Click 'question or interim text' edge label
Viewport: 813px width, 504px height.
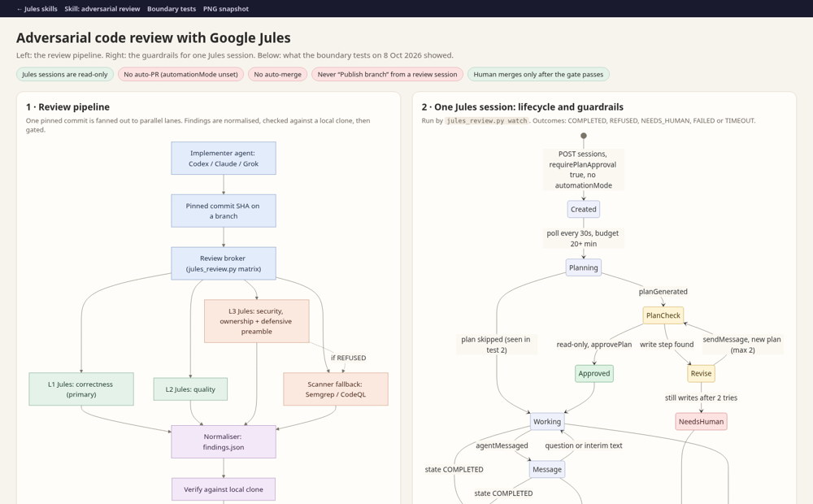tap(583, 445)
